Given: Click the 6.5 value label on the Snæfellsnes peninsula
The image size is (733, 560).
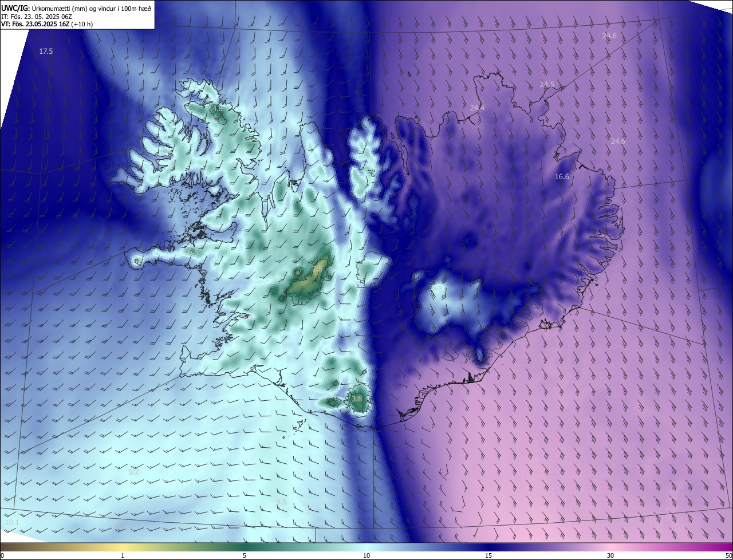Looking at the screenshot, I should tap(193, 251).
